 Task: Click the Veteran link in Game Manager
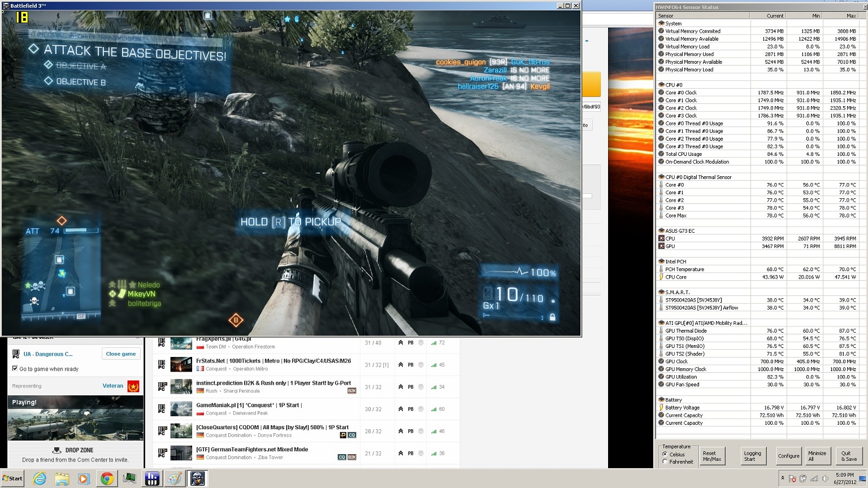coord(112,386)
